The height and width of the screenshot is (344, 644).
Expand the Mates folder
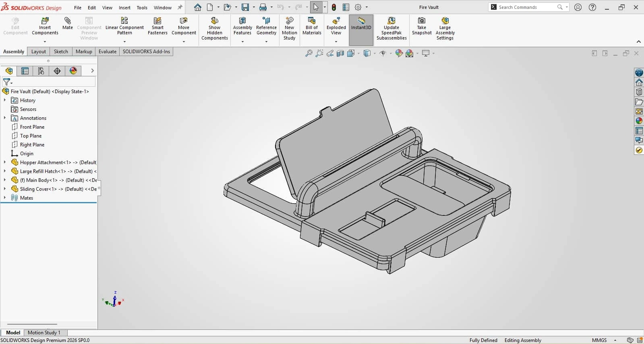[x=5, y=198]
